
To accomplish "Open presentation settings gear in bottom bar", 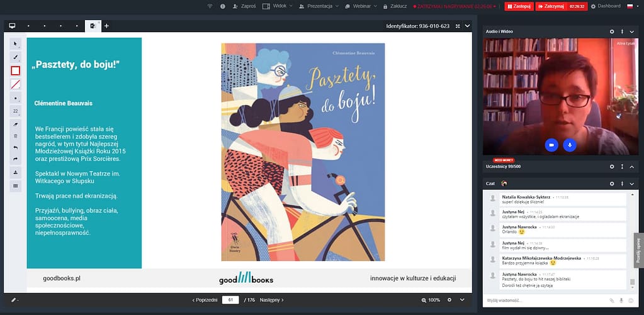I will [449, 300].
